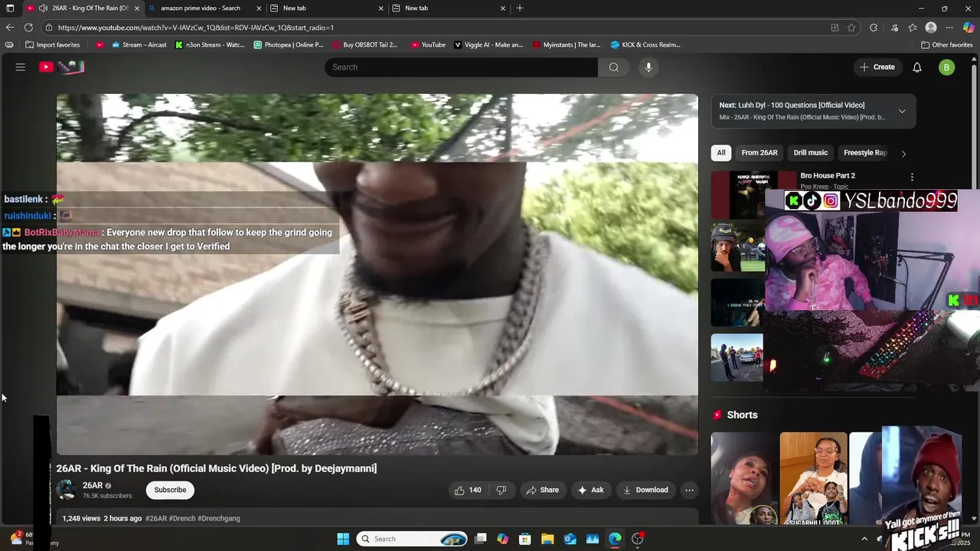Open browser profile icon in toolbar
This screenshot has width=980, height=551.
click(931, 28)
